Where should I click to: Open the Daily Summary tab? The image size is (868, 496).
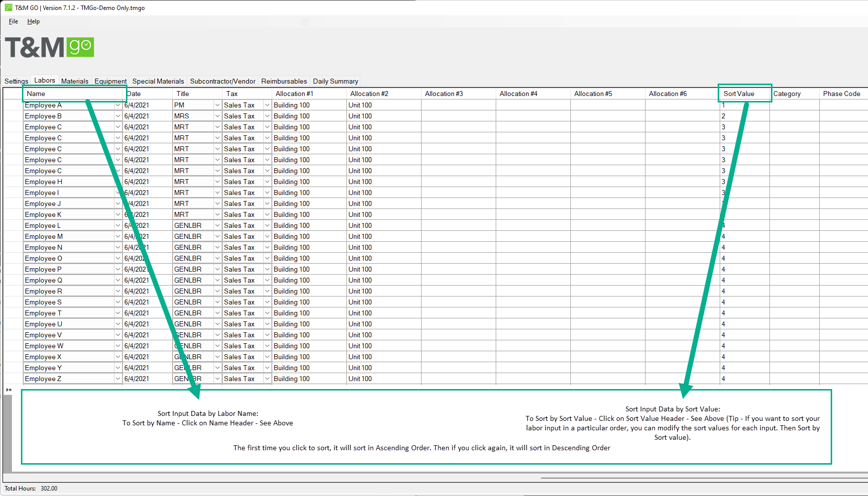point(335,81)
